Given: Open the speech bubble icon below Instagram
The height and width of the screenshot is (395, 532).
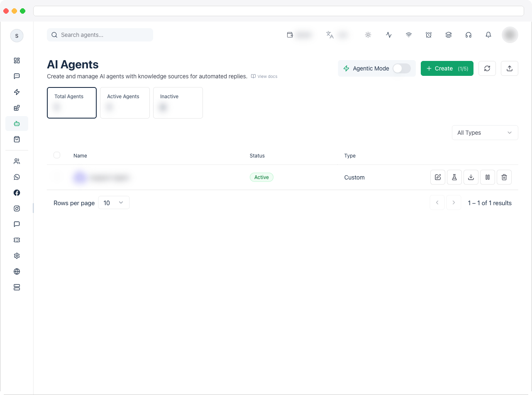Looking at the screenshot, I should click(x=17, y=224).
